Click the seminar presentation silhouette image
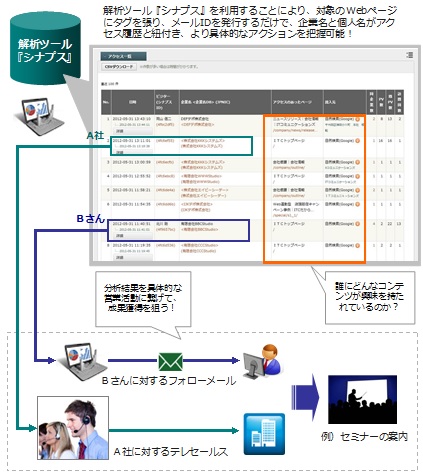 pos(362,400)
